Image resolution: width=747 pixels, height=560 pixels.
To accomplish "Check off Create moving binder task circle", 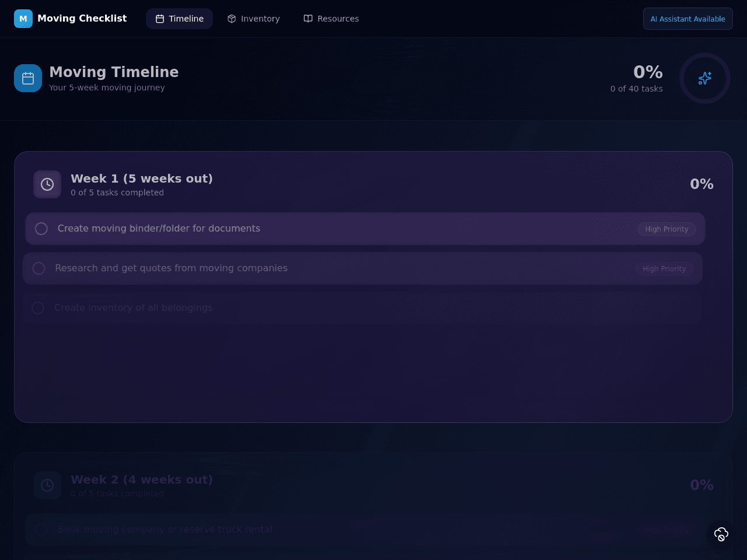I will (41, 229).
